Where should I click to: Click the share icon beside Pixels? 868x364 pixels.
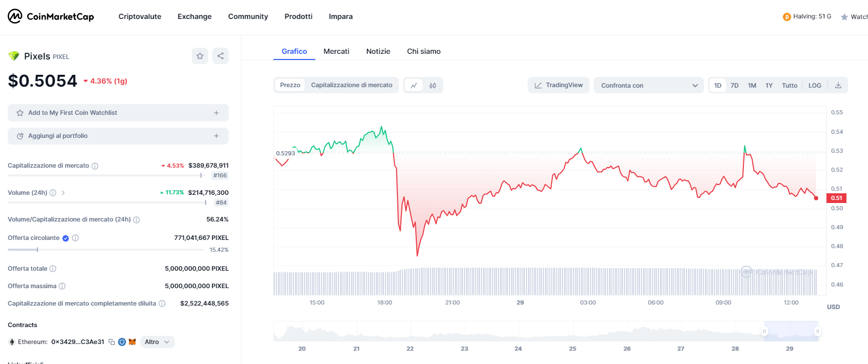click(220, 56)
